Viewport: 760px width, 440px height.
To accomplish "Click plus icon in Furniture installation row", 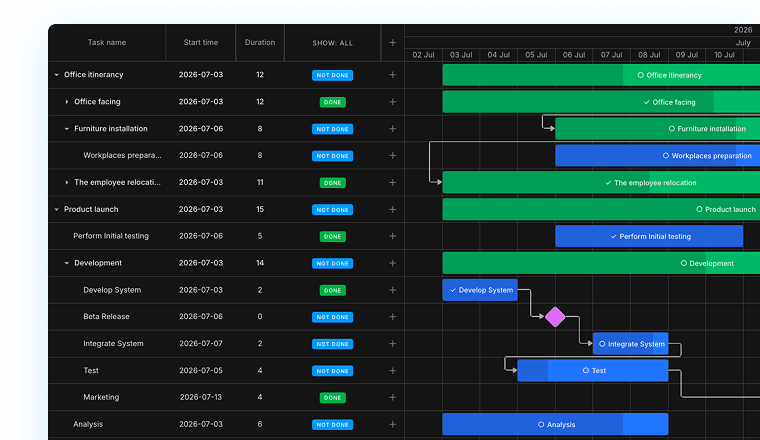I will click(x=393, y=129).
